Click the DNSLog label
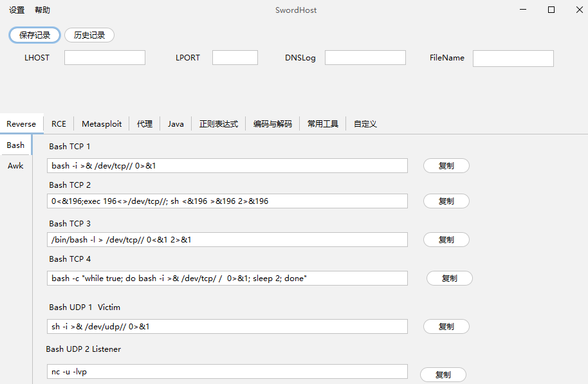This screenshot has height=384, width=588. (x=300, y=58)
